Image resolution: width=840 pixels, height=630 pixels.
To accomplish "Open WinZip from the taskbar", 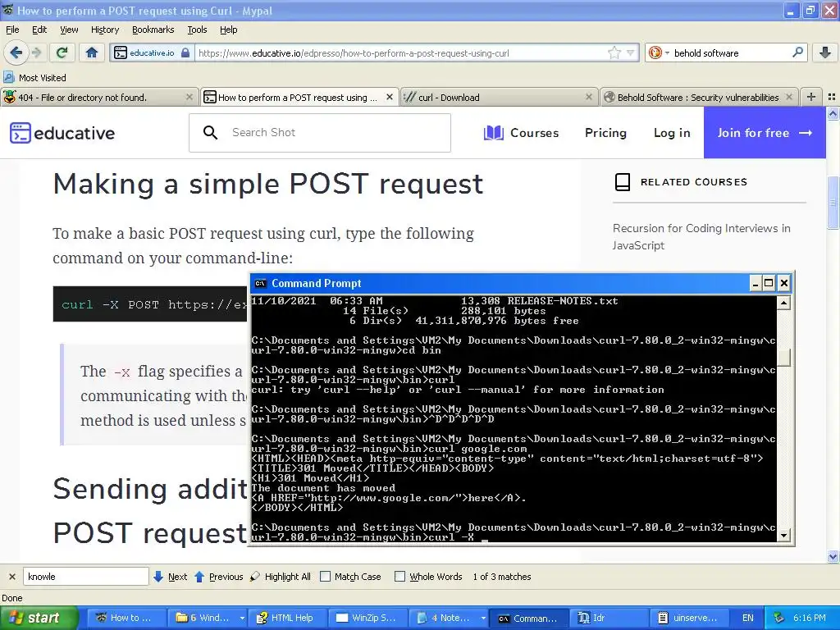I will coord(367,618).
